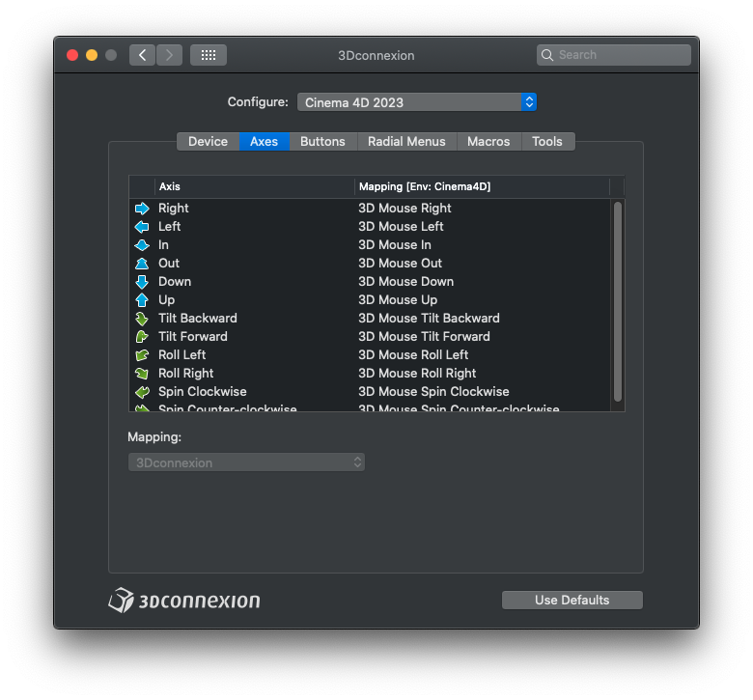
Task: Click the 'Tilt Forward' axis name
Action: coord(193,337)
